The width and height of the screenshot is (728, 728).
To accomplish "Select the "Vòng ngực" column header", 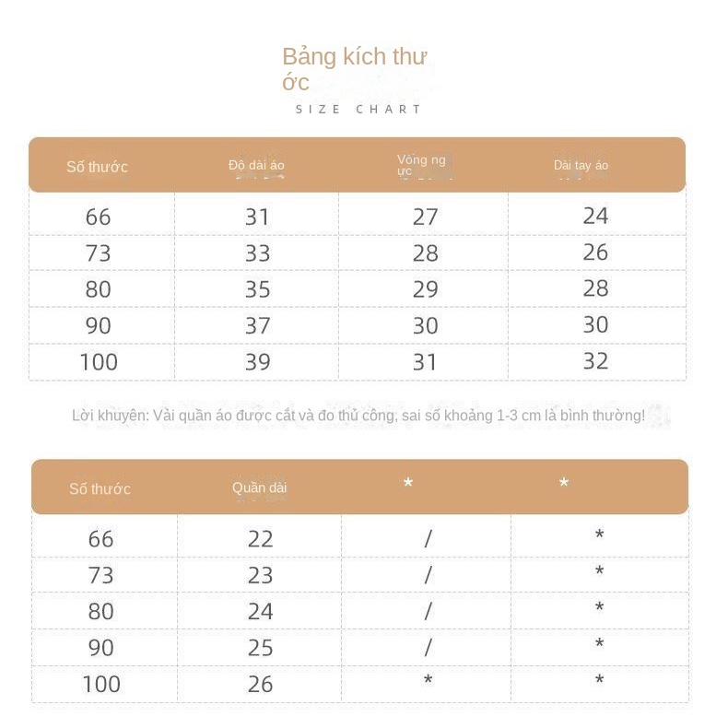I will (x=421, y=165).
